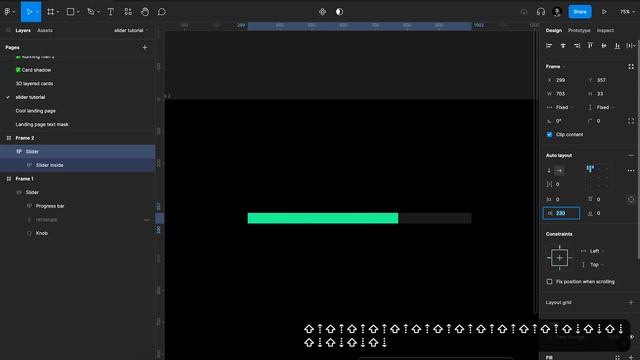Image resolution: width=640 pixels, height=360 pixels.
Task: Toggle the Clip content checkbox
Action: [x=549, y=135]
